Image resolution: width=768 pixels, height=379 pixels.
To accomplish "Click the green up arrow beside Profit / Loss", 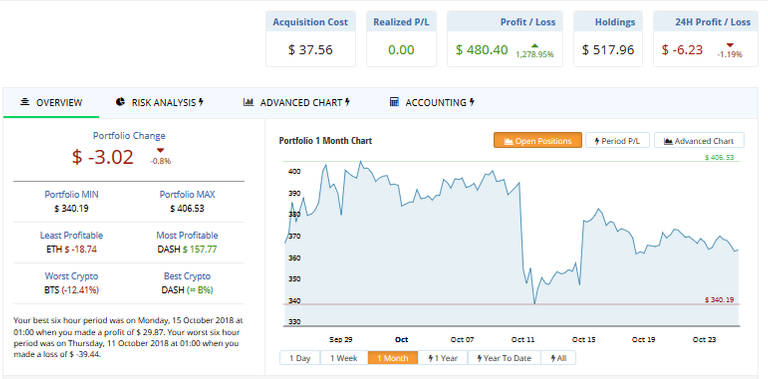I will coord(535,45).
